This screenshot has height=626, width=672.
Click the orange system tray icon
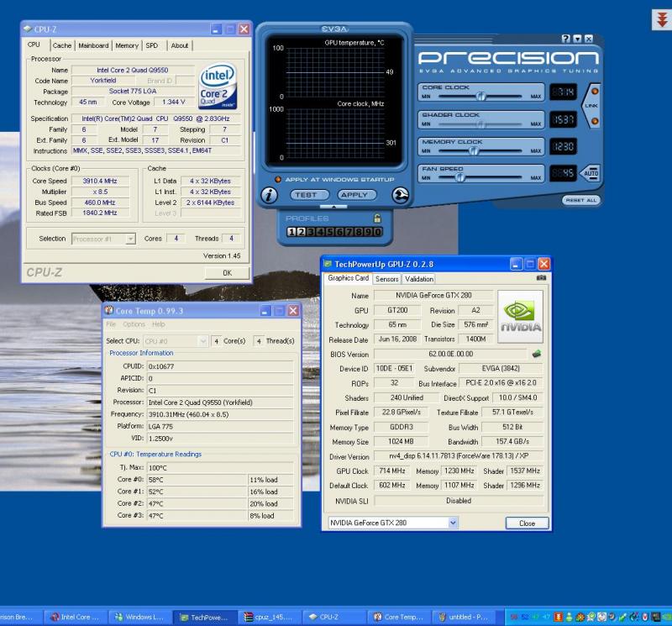pos(558,617)
